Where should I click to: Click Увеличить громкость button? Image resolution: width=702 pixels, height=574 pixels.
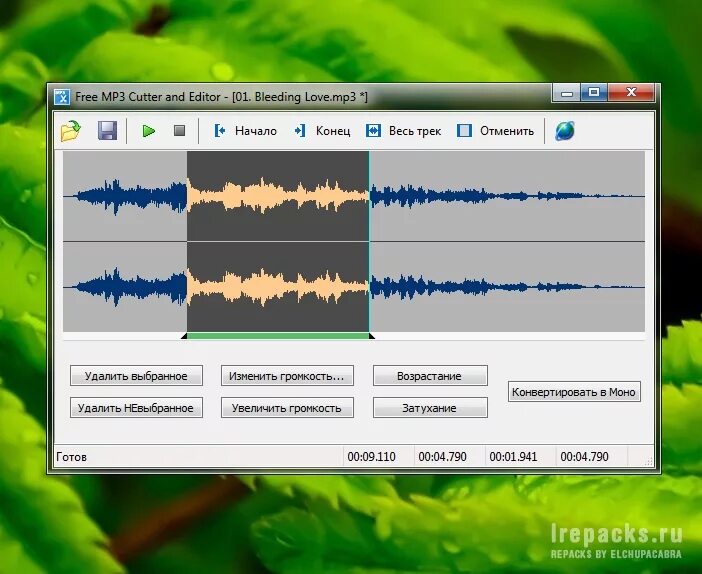pyautogui.click(x=287, y=408)
